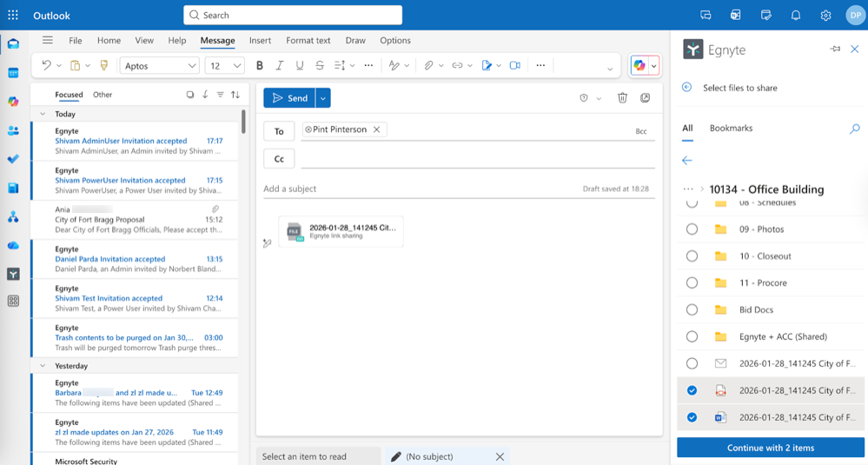Click the Undo icon in ribbon
Image resolution: width=868 pixels, height=465 pixels.
[x=47, y=65]
